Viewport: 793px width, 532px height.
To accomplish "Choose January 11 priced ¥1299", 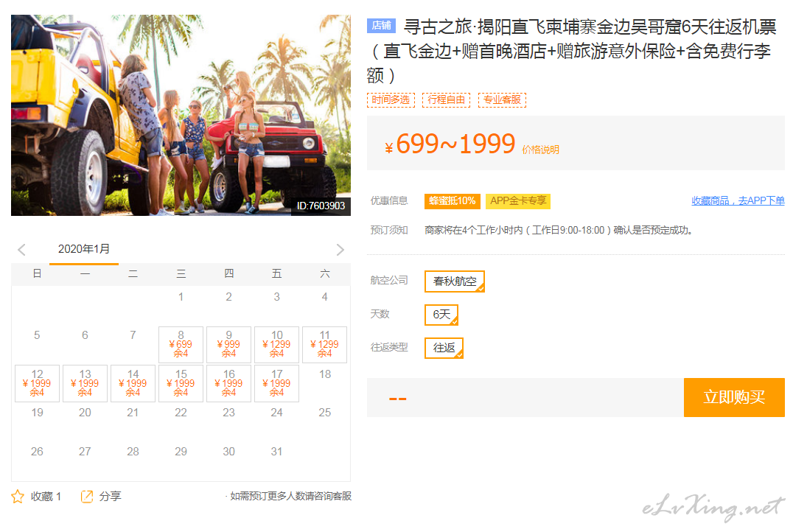I will pos(325,344).
